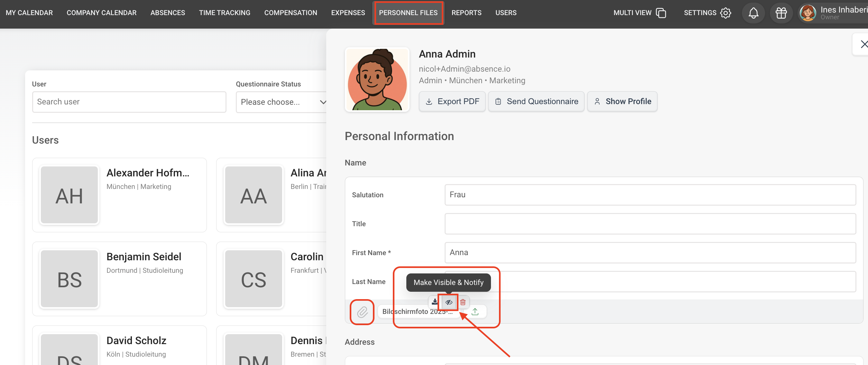
Task: Open the David Scholz user card
Action: [x=119, y=345]
